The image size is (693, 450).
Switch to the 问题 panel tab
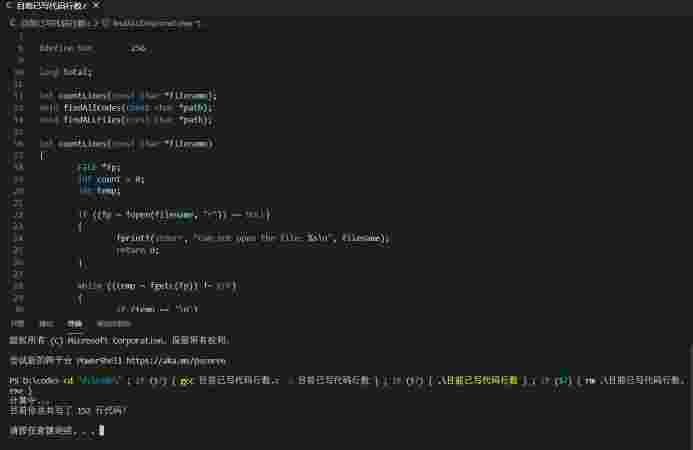(17, 324)
